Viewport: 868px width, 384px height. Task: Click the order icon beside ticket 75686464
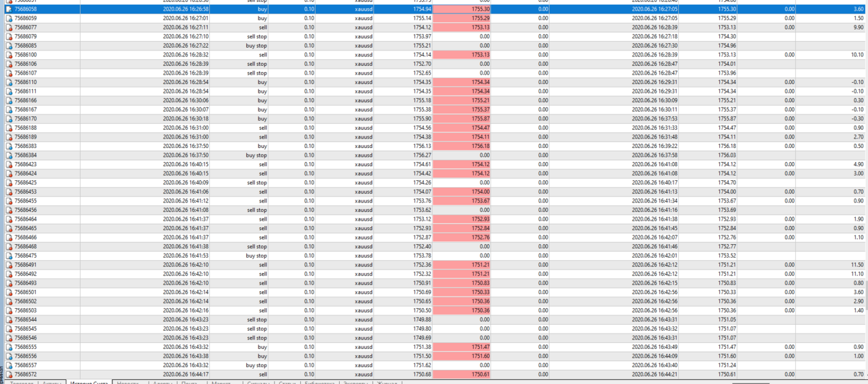click(9, 219)
